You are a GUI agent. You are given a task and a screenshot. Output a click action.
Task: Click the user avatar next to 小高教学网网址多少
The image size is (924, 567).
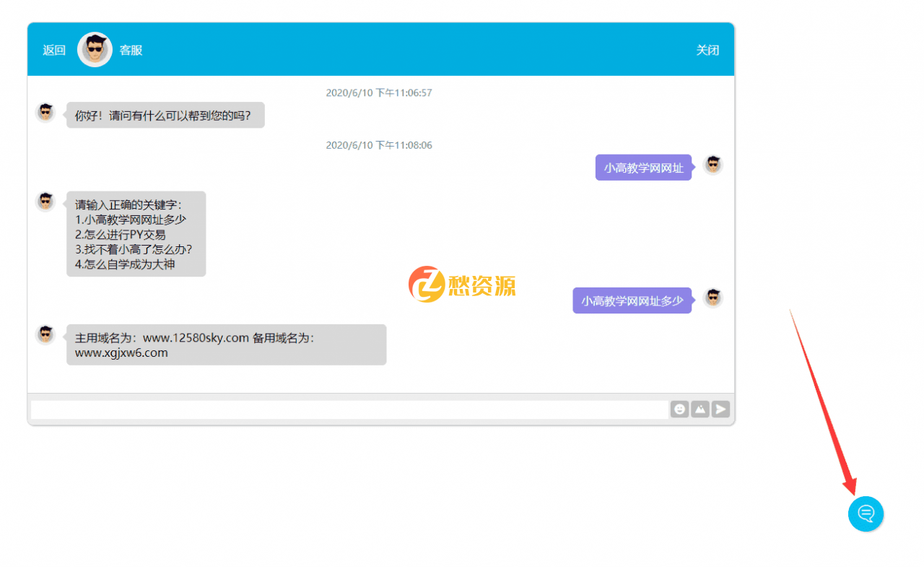712,298
